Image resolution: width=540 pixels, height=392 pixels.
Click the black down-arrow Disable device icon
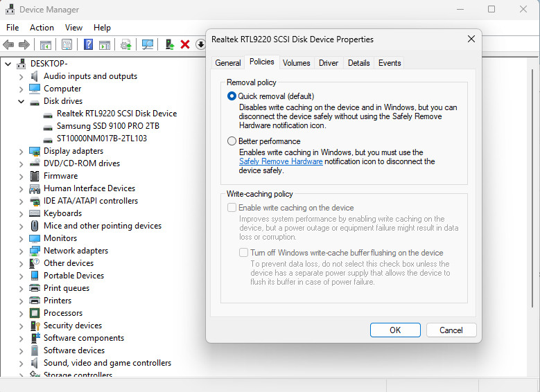click(200, 44)
